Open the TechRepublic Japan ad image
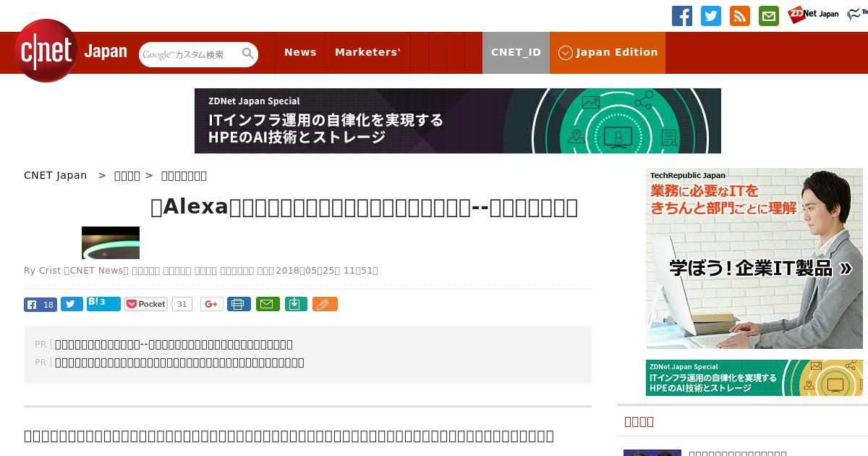This screenshot has width=868, height=456. pyautogui.click(x=754, y=258)
